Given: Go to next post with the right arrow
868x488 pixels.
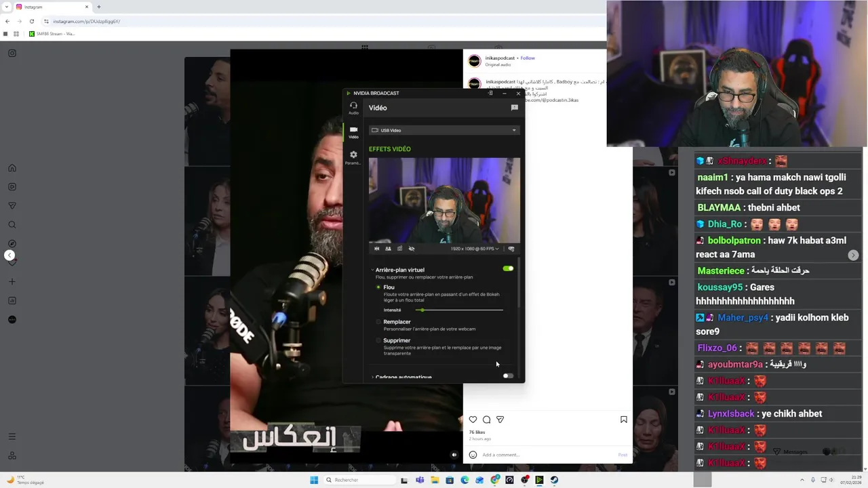Looking at the screenshot, I should [x=853, y=255].
